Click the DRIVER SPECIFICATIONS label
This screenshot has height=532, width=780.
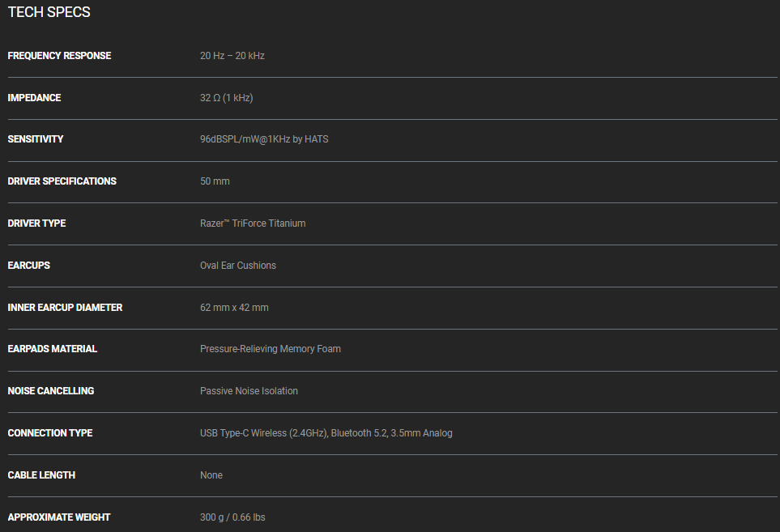(62, 181)
